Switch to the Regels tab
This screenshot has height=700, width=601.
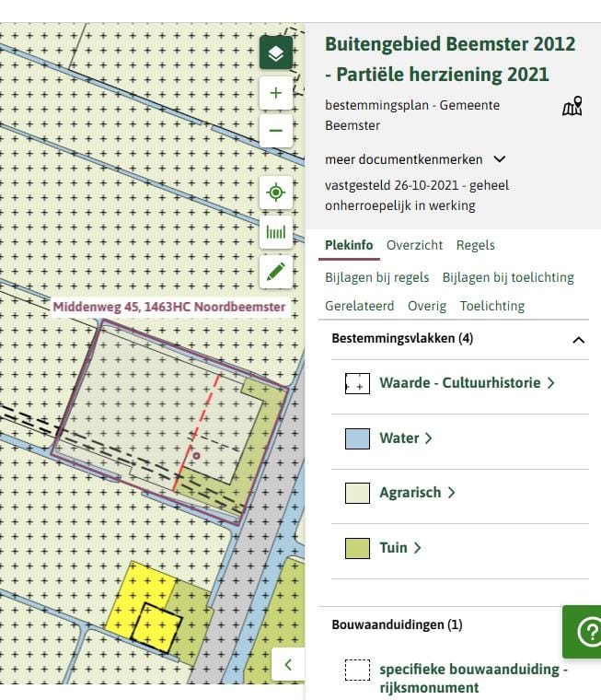[475, 245]
